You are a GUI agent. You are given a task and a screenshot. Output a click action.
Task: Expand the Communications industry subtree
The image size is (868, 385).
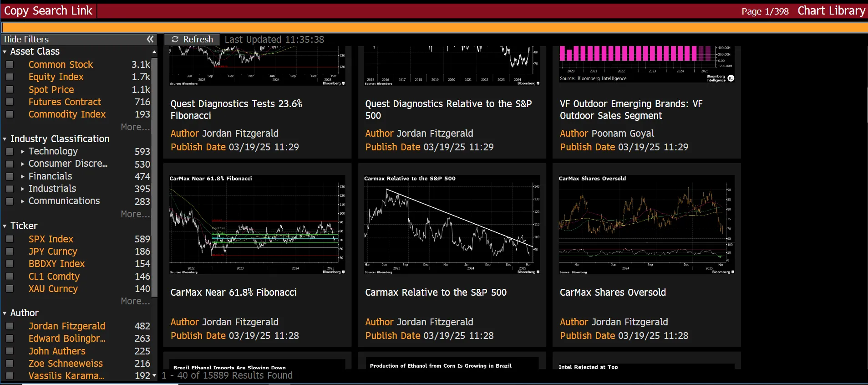point(22,201)
